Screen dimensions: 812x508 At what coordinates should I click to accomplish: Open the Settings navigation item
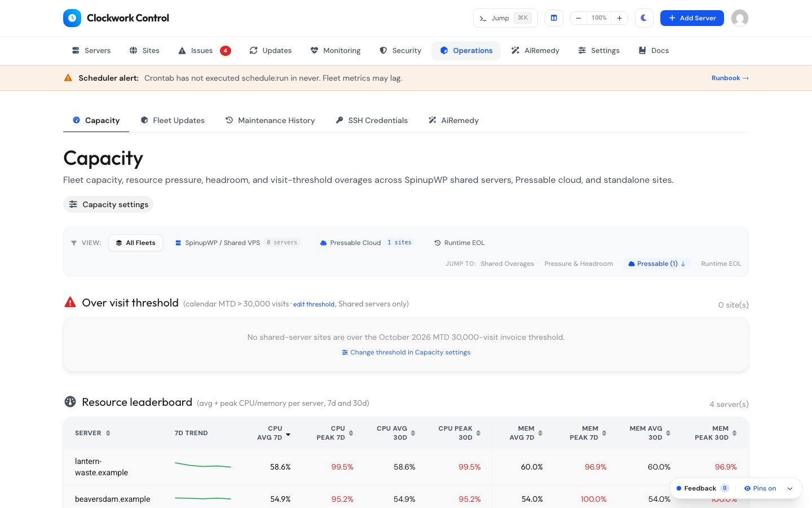tap(599, 51)
